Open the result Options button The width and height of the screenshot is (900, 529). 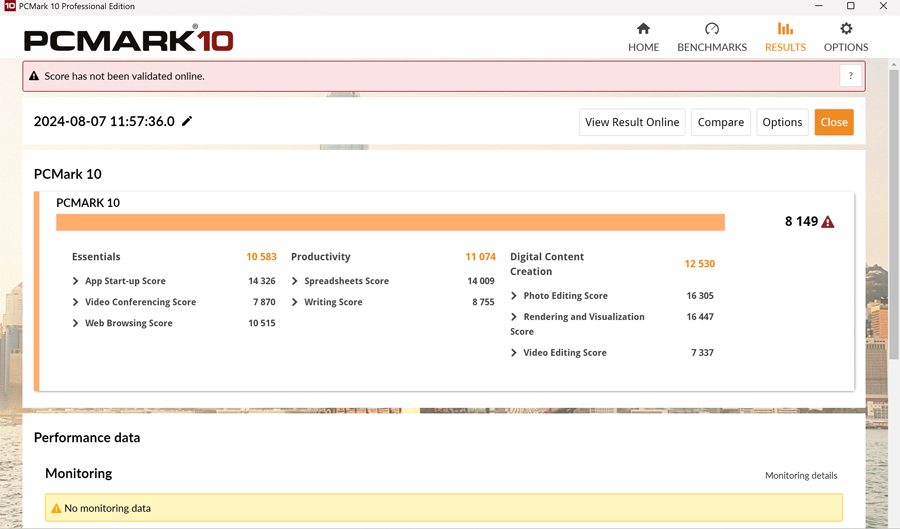782,122
